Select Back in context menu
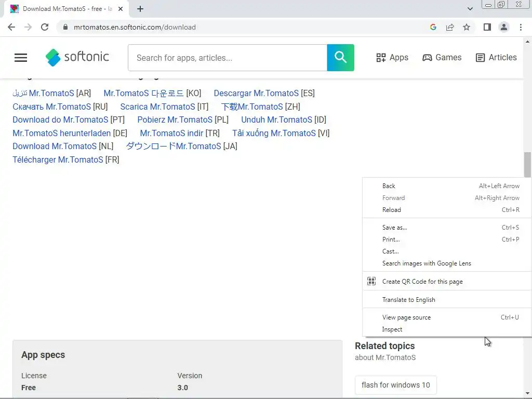Image resolution: width=532 pixels, height=399 pixels. [x=447, y=186]
